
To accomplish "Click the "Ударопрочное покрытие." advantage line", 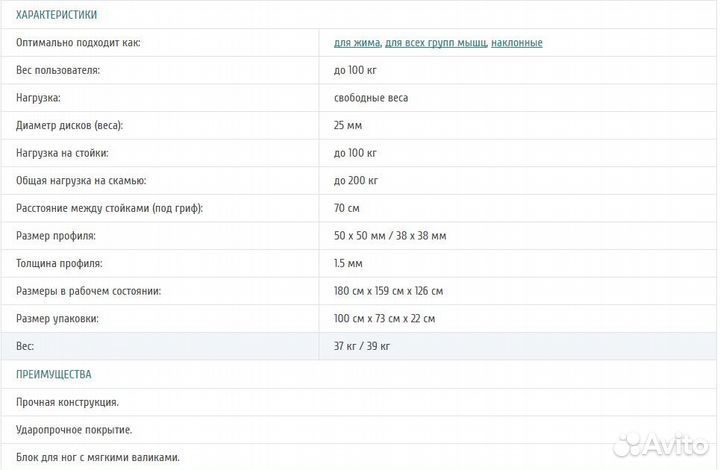I will pos(74,430).
